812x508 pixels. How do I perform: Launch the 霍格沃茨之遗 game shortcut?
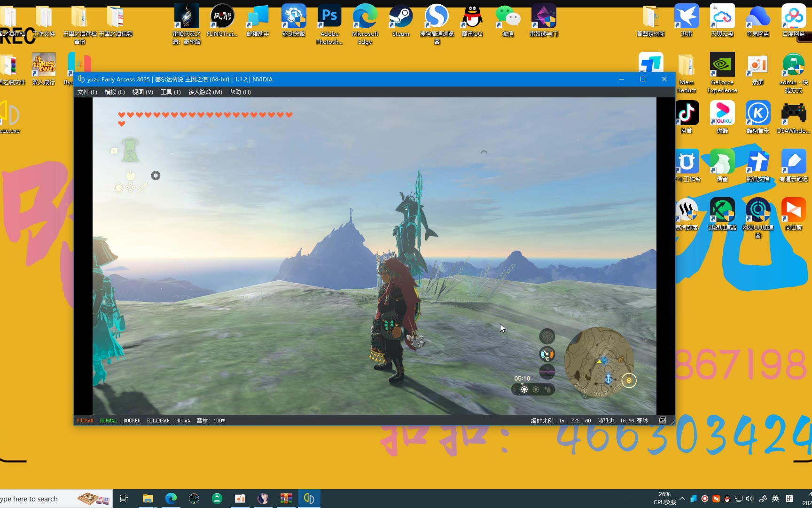(x=187, y=24)
